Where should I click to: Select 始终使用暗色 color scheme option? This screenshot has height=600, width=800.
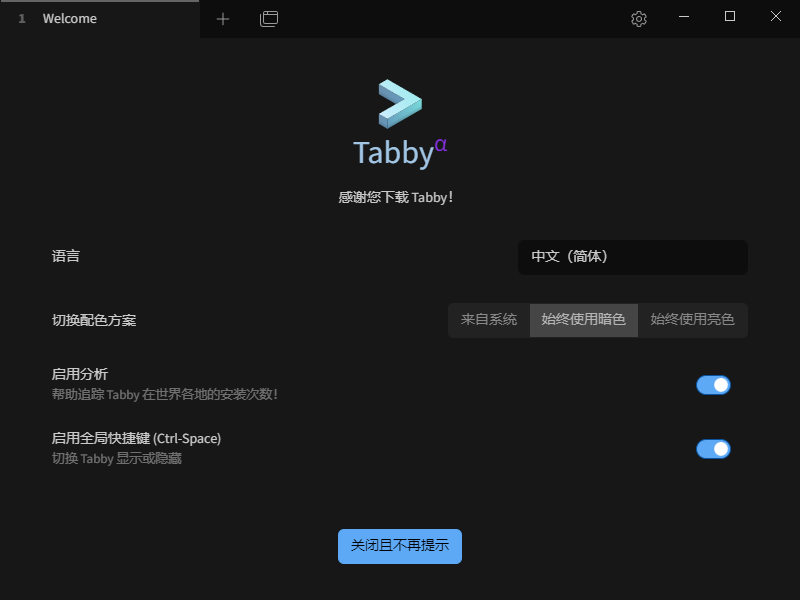[584, 320]
